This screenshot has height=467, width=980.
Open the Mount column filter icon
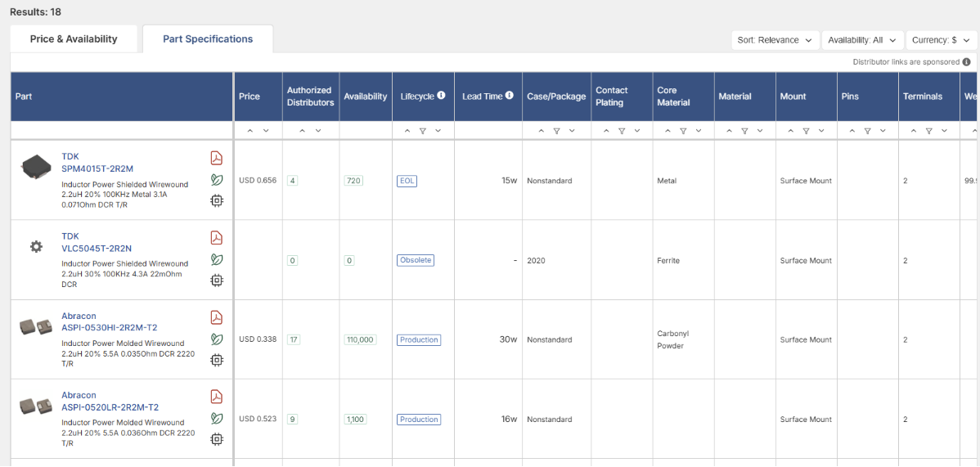pos(806,131)
